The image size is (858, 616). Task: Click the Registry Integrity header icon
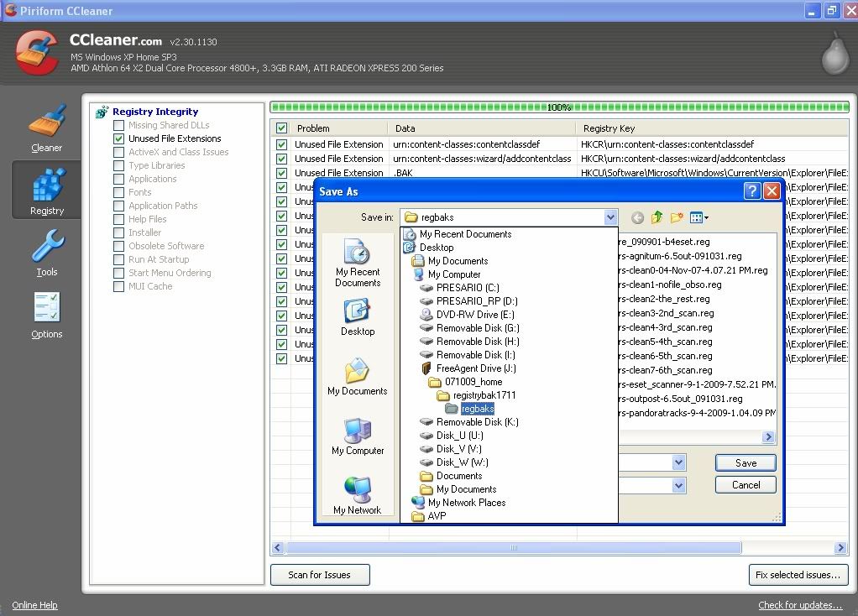tap(102, 112)
